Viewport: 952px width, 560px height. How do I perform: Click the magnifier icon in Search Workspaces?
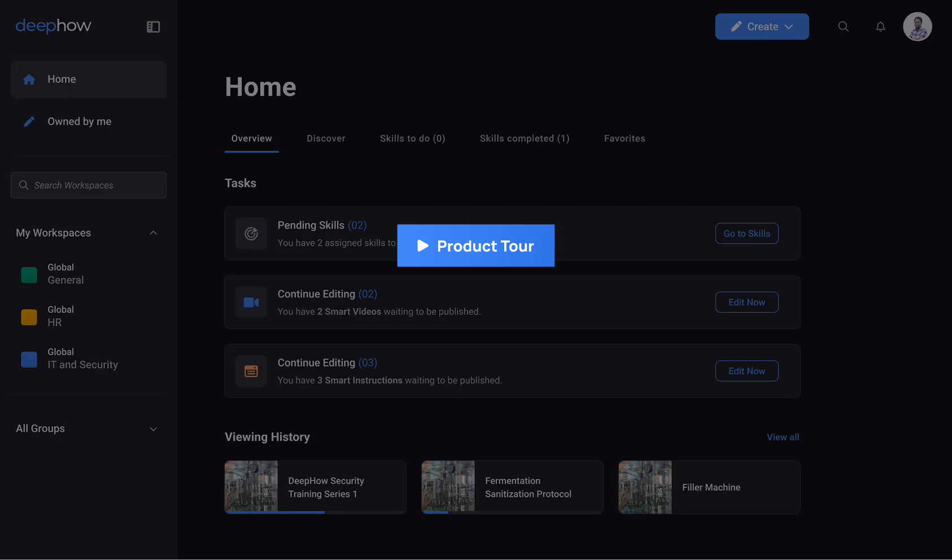coord(24,185)
